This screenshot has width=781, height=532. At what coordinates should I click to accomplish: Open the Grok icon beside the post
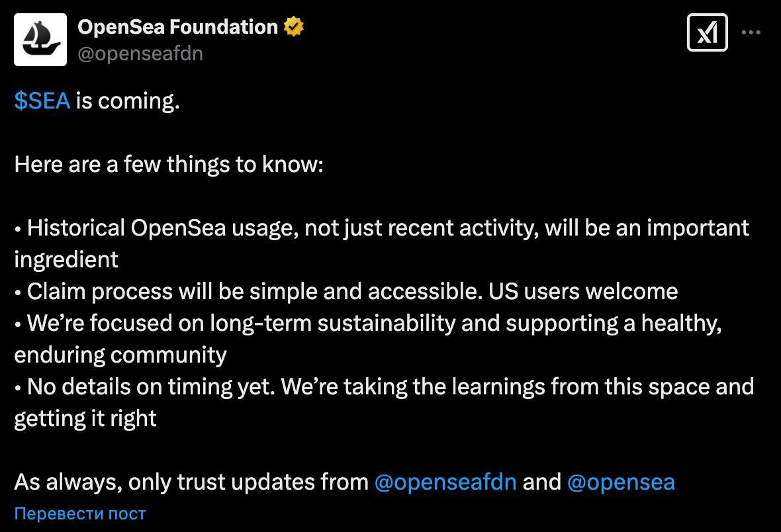[708, 33]
